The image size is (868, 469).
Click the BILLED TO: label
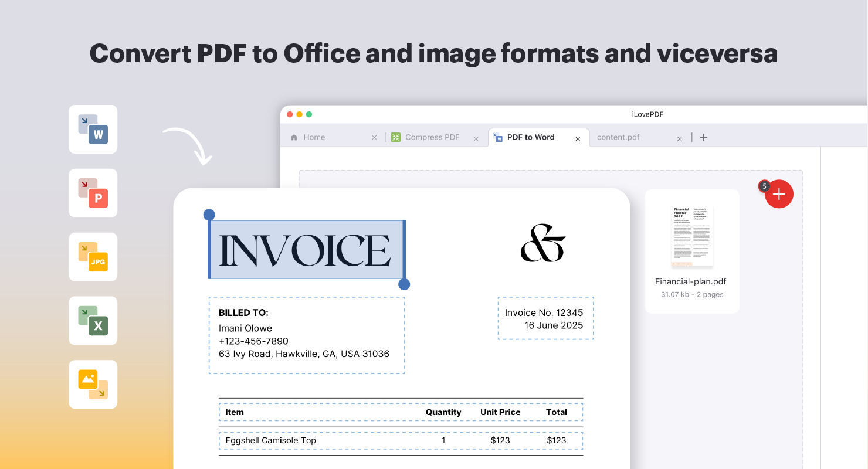click(243, 313)
